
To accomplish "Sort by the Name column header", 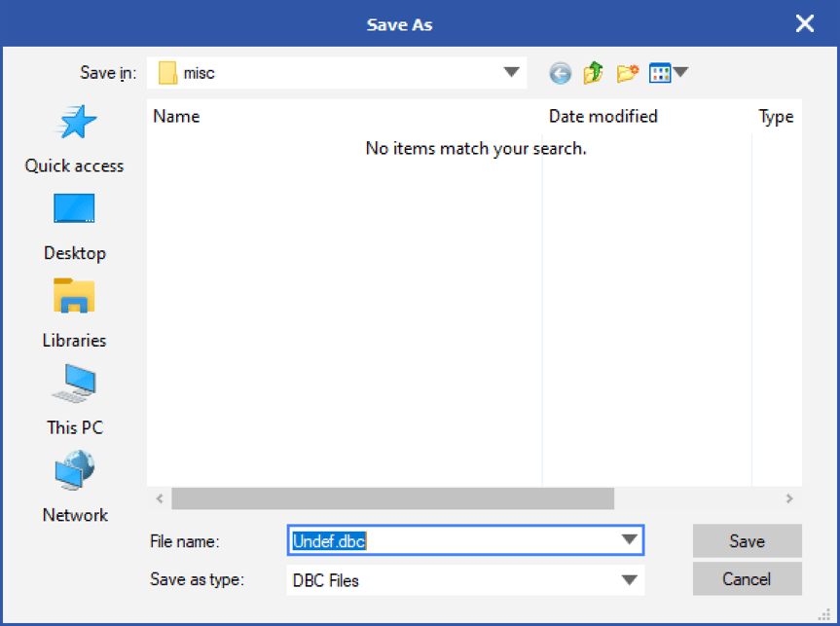I will click(177, 117).
